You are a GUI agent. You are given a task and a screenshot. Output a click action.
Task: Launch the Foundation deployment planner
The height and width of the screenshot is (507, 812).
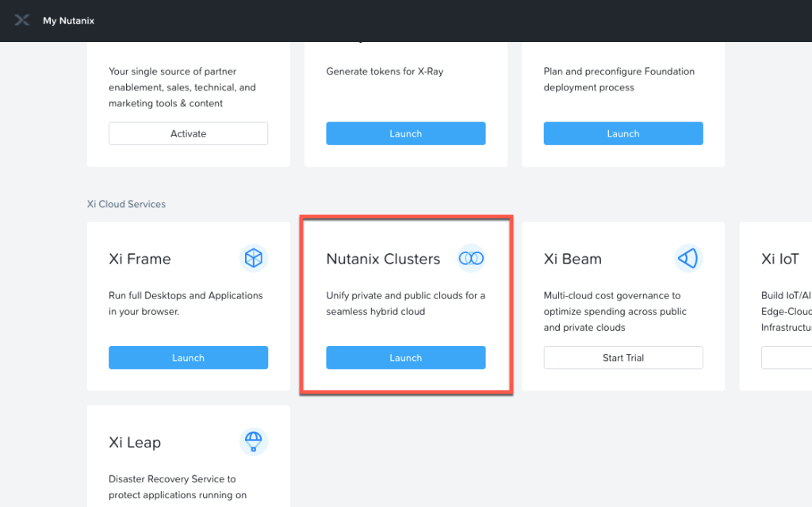click(x=622, y=133)
